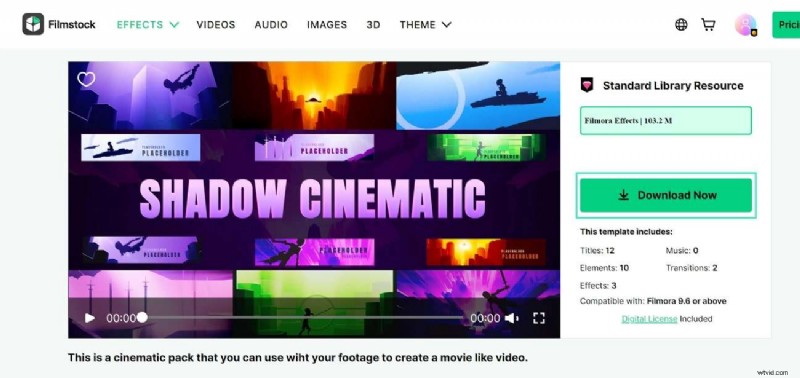Click the Shadow Cinematic video preview
The image size is (800, 378).
coord(314,199)
